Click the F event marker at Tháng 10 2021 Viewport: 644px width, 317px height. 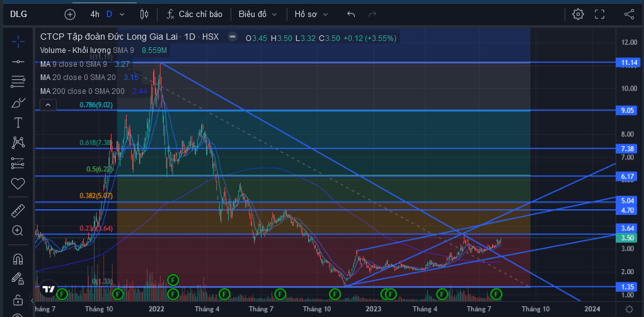click(x=118, y=294)
